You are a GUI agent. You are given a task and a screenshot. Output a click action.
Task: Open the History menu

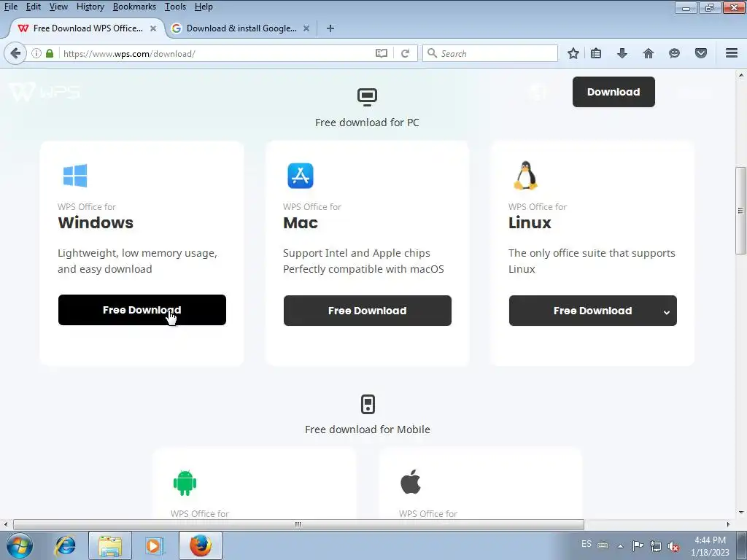tap(90, 7)
